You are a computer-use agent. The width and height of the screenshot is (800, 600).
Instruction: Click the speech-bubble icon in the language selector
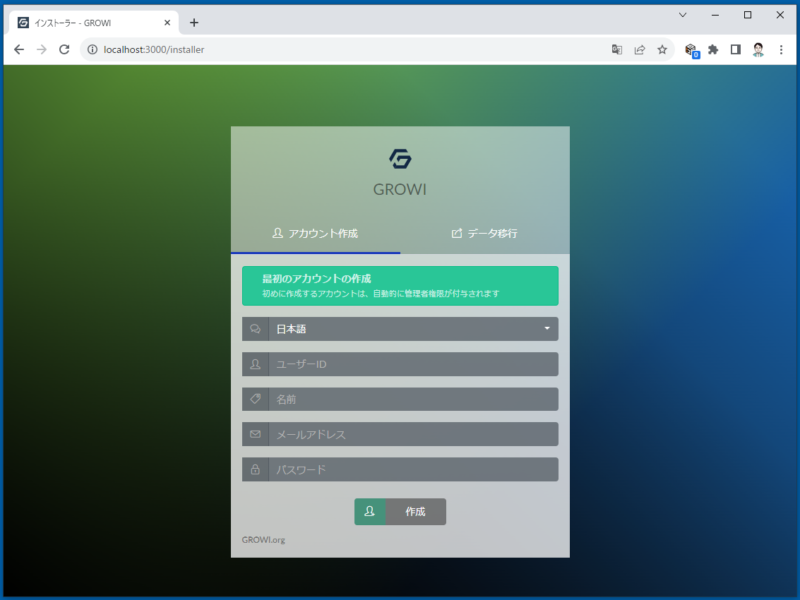point(254,328)
